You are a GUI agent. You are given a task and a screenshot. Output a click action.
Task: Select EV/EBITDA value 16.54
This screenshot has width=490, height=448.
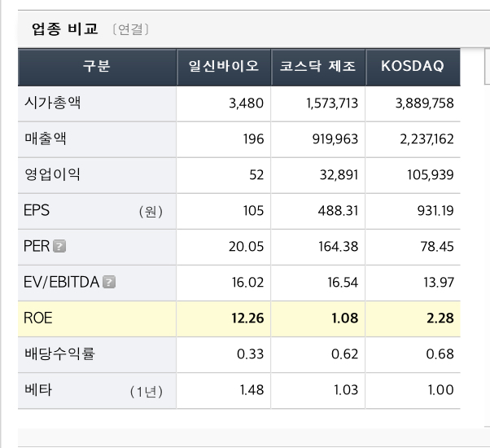coord(343,283)
